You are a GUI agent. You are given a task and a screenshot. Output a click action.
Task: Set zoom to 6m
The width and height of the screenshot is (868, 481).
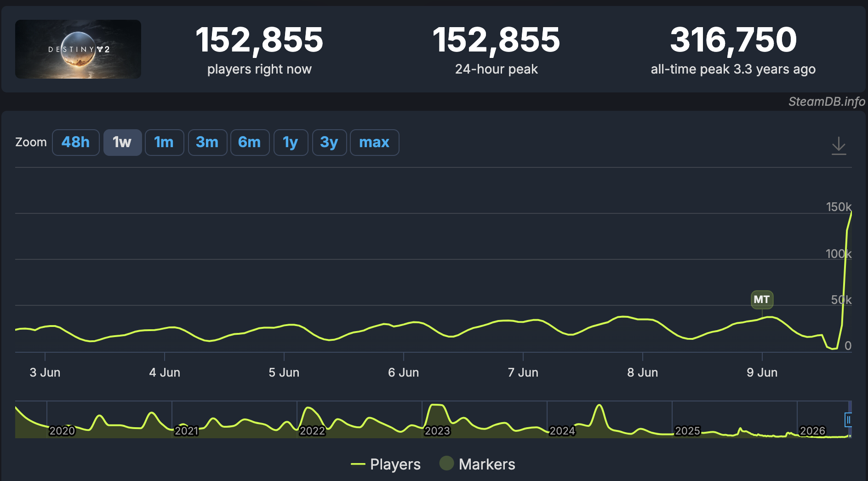pos(250,143)
